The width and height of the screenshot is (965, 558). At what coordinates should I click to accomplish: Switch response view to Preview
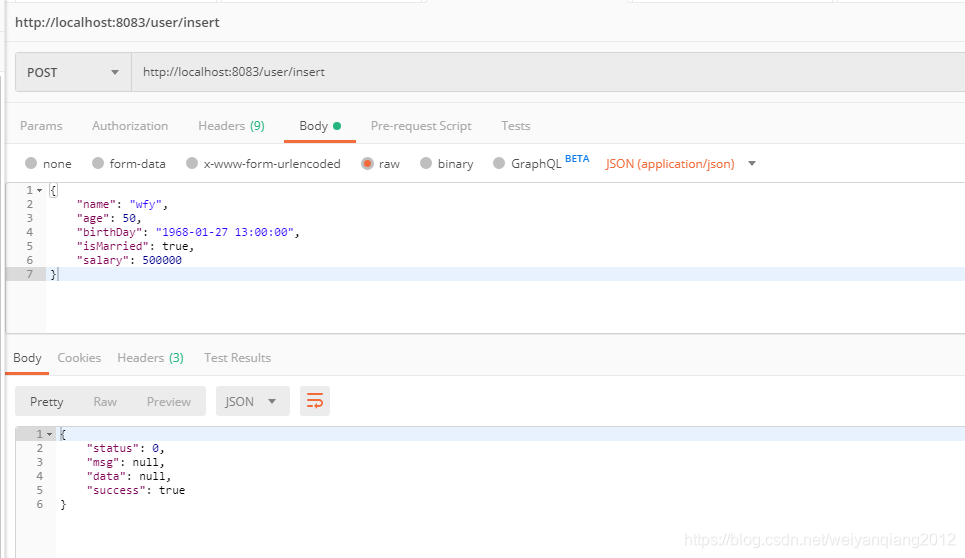(x=169, y=402)
